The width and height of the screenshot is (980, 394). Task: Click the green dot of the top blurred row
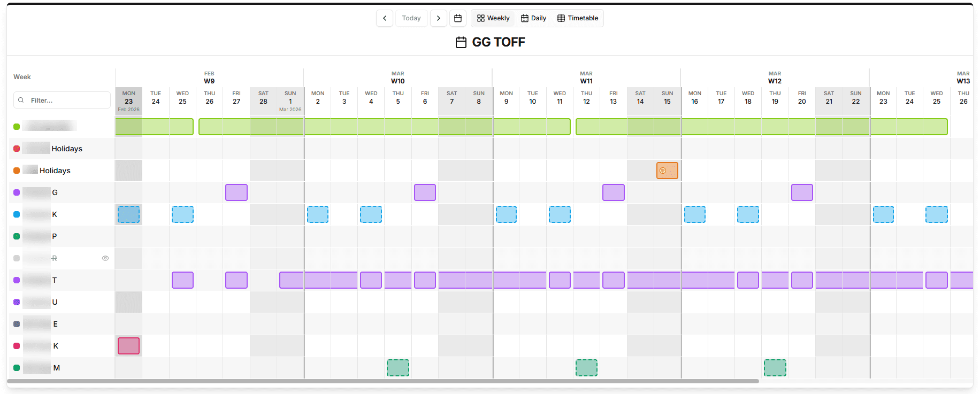pyautogui.click(x=17, y=127)
